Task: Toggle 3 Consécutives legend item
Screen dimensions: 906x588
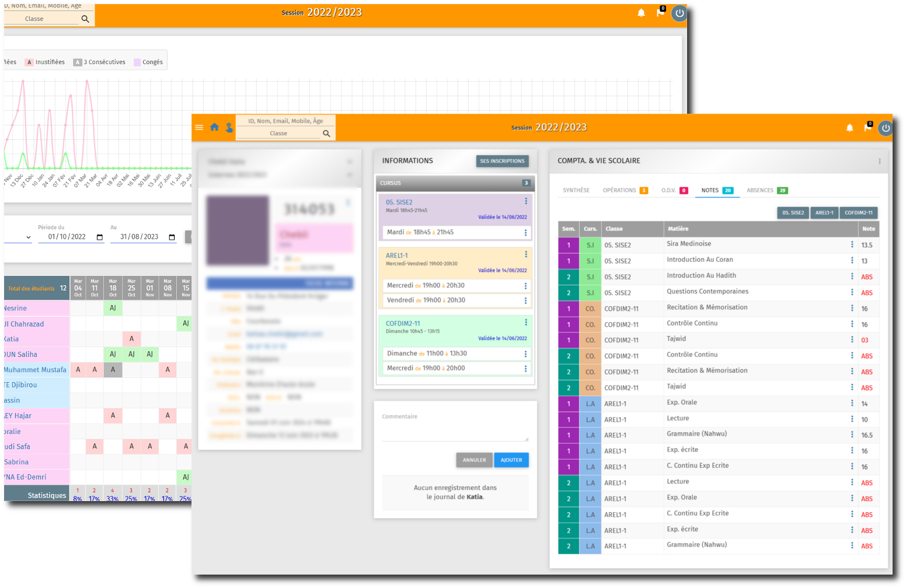Action: click(99, 62)
